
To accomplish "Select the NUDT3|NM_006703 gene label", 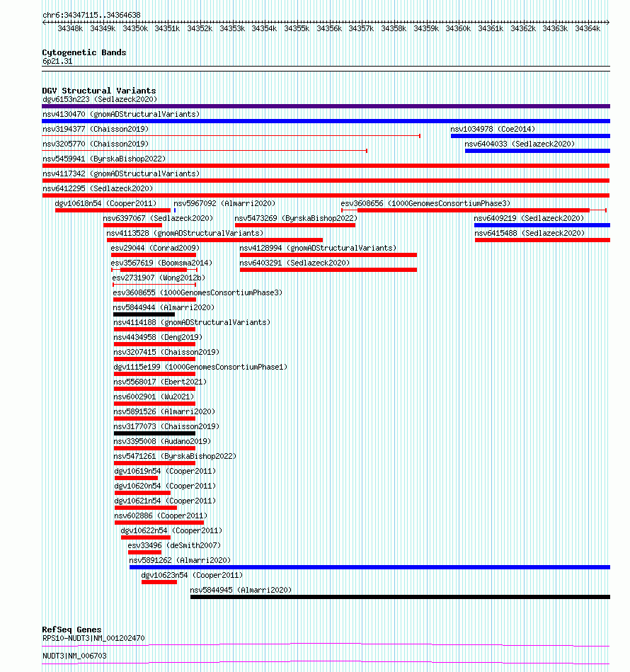I will point(74,656).
